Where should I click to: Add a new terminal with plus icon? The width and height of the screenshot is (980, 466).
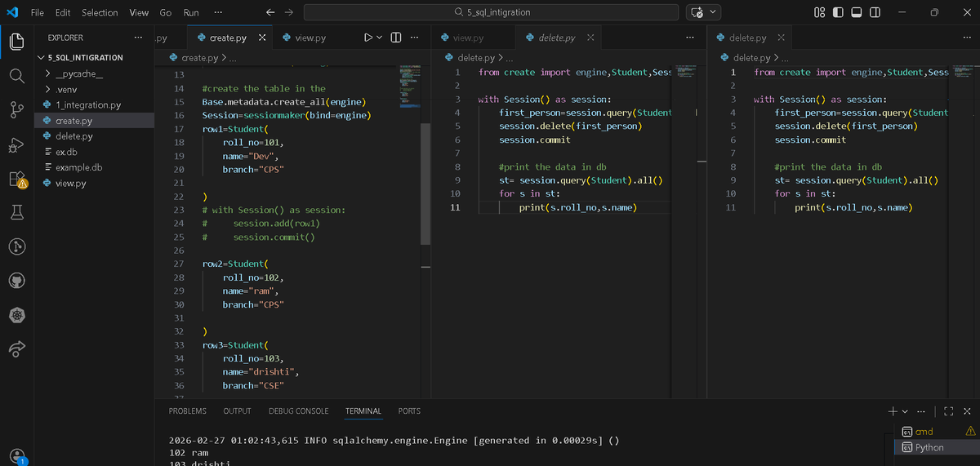(x=893, y=411)
